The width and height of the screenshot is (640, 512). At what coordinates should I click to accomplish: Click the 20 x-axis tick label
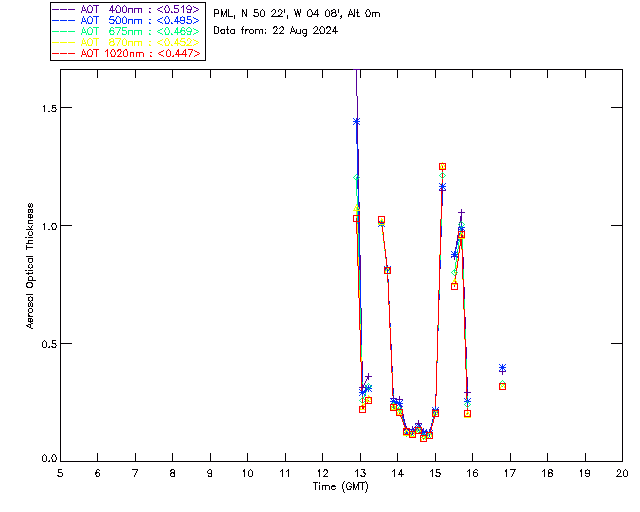point(622,474)
